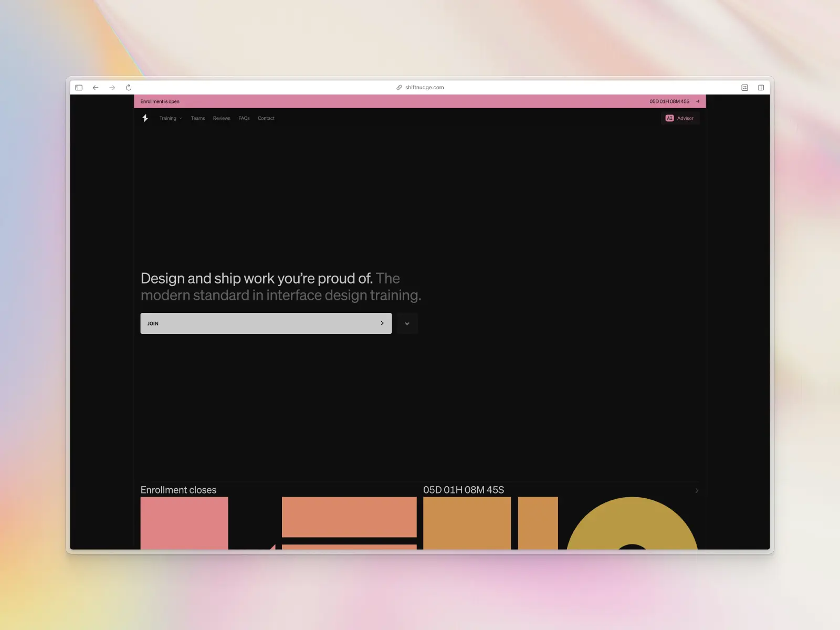Image resolution: width=840 pixels, height=630 pixels.
Task: Go forward with the right arrow
Action: [x=112, y=88]
